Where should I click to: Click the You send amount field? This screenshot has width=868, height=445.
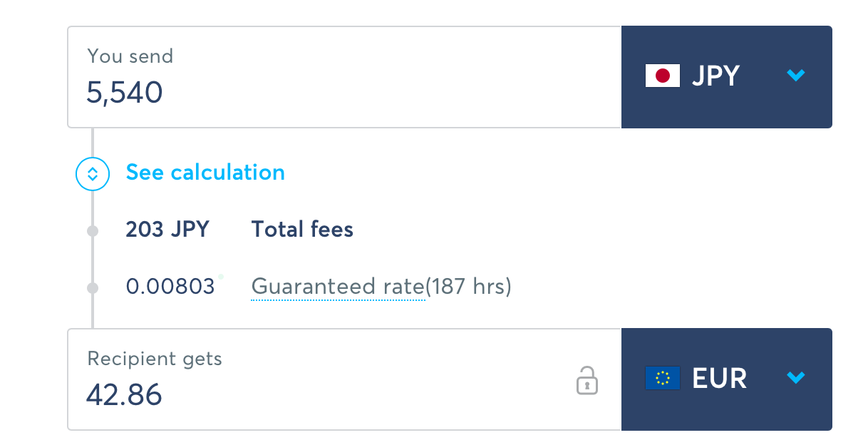[345, 77]
